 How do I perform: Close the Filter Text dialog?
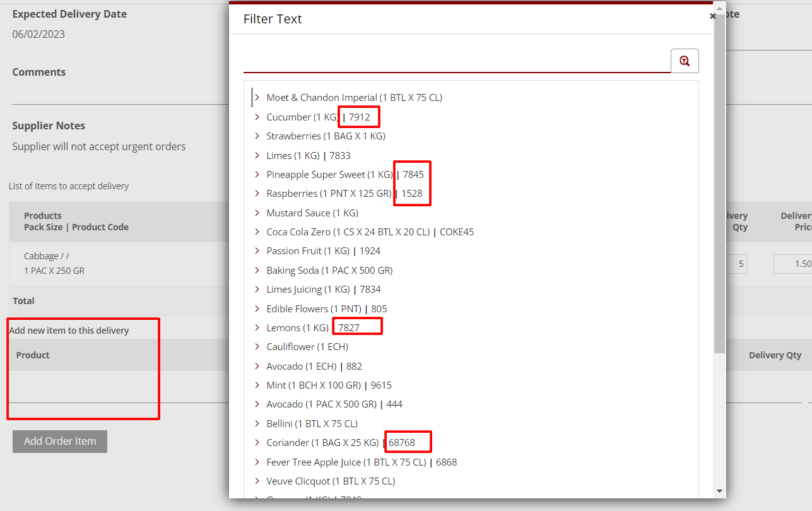click(712, 16)
